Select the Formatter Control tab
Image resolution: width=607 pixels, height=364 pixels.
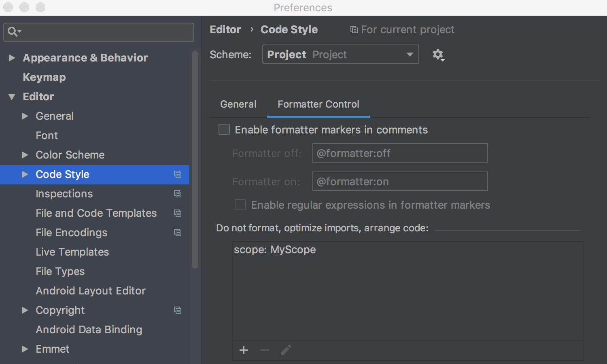click(x=318, y=104)
